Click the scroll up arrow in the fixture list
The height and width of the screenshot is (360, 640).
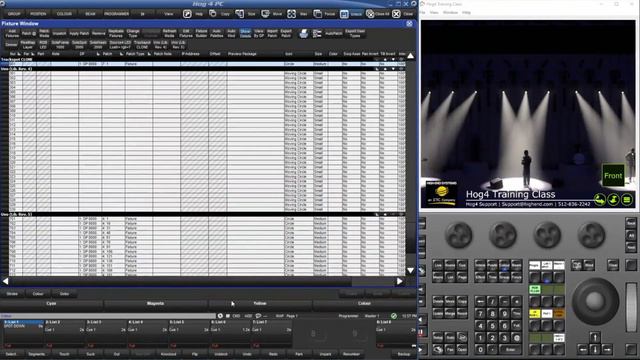[x=411, y=56]
